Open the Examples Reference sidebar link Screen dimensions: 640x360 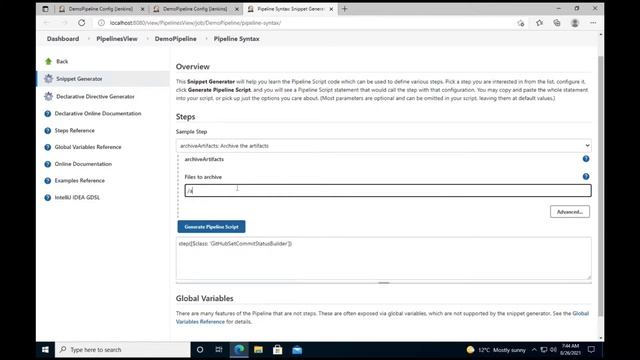point(80,180)
